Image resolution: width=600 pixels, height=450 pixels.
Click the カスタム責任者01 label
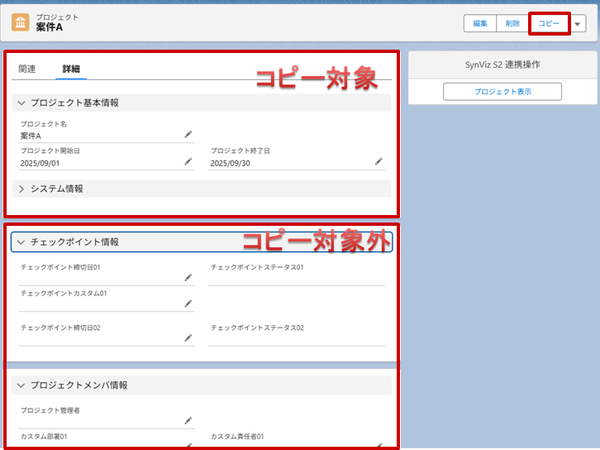tap(237, 436)
